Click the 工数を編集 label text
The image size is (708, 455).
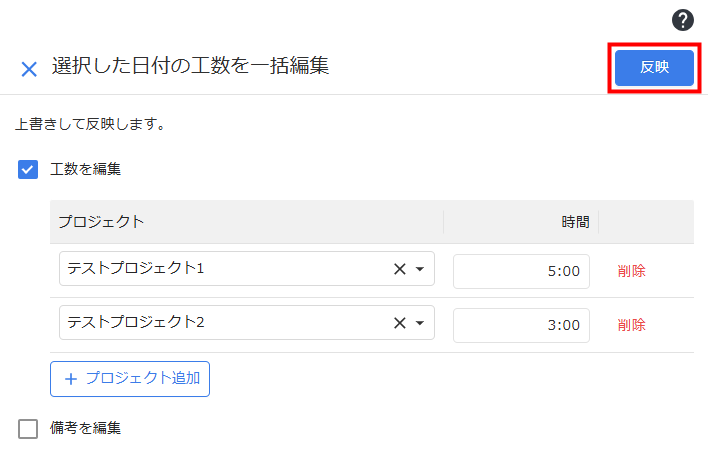tap(85, 169)
